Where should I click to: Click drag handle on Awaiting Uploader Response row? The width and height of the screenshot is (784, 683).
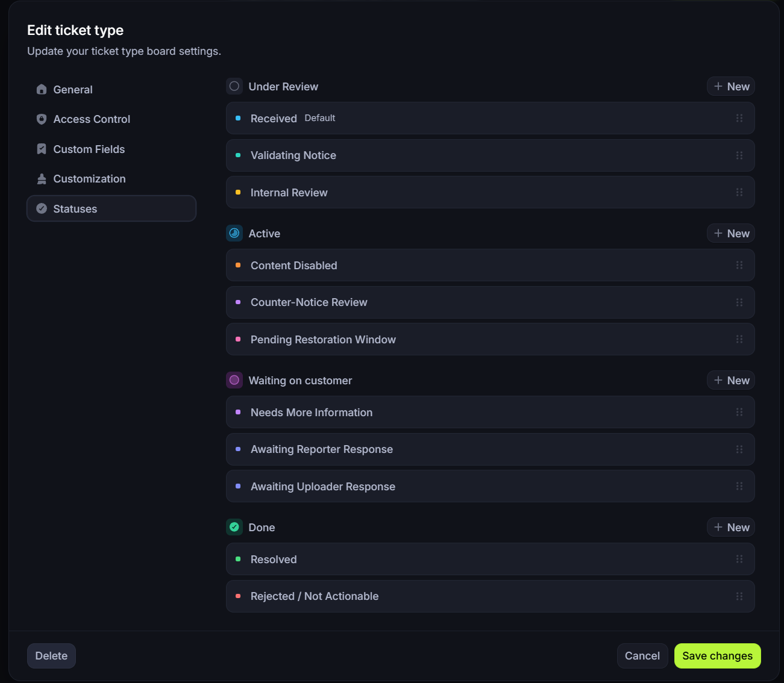pyautogui.click(x=739, y=486)
